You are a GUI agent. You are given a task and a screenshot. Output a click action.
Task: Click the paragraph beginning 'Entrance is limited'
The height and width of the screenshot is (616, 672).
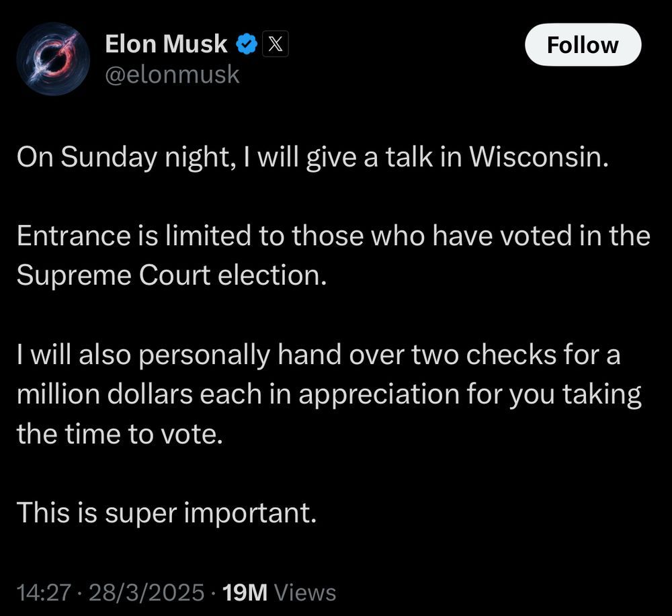[x=333, y=255]
